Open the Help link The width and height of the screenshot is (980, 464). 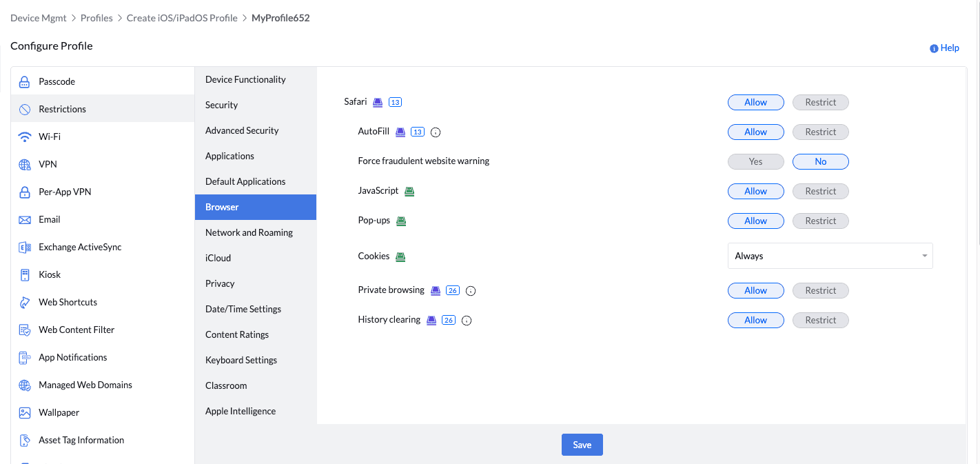(x=944, y=48)
